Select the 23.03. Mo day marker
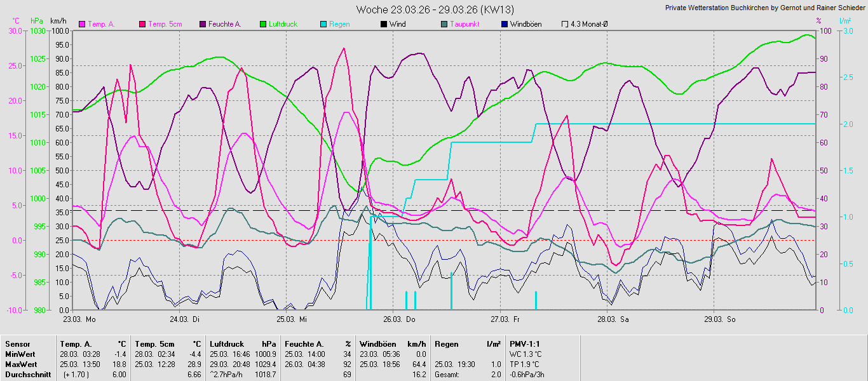The image size is (868, 381). pos(79,319)
